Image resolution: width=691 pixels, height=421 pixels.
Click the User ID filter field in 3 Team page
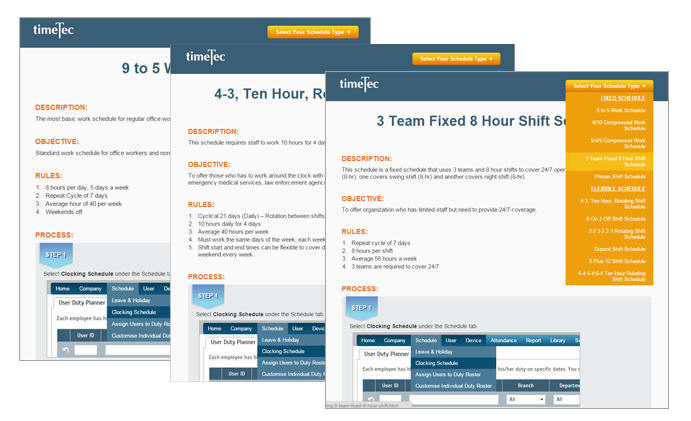click(390, 399)
